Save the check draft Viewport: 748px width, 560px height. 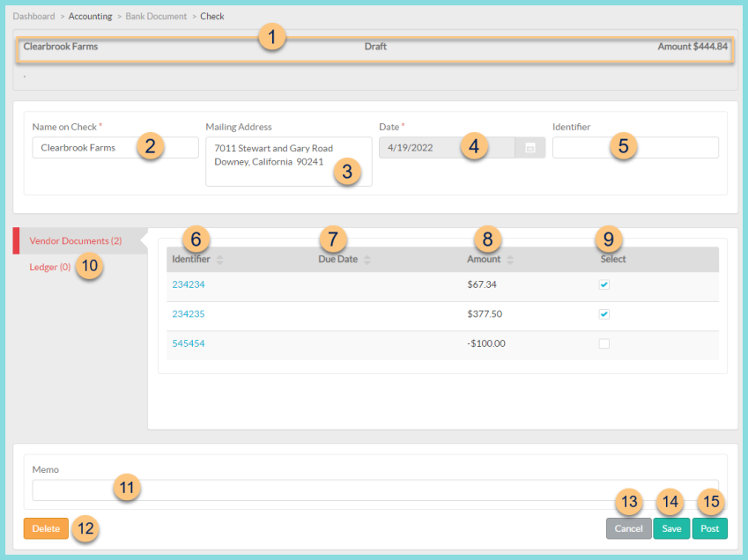click(671, 528)
